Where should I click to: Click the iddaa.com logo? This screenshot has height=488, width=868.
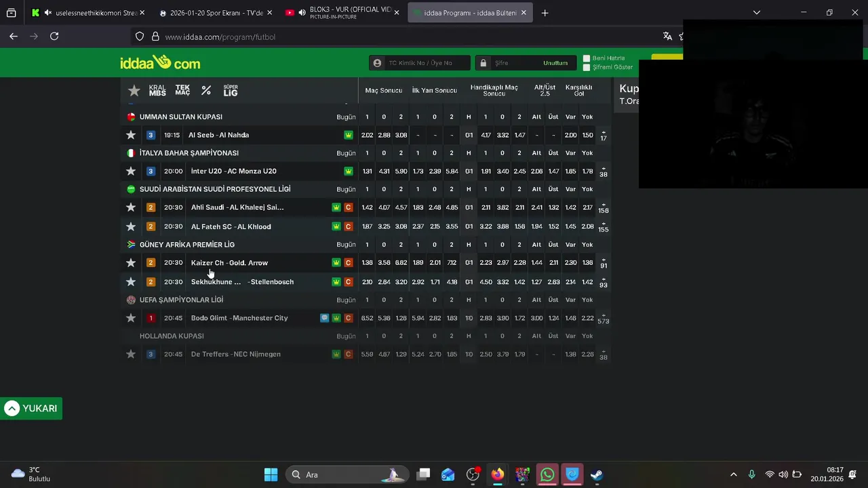pyautogui.click(x=160, y=63)
